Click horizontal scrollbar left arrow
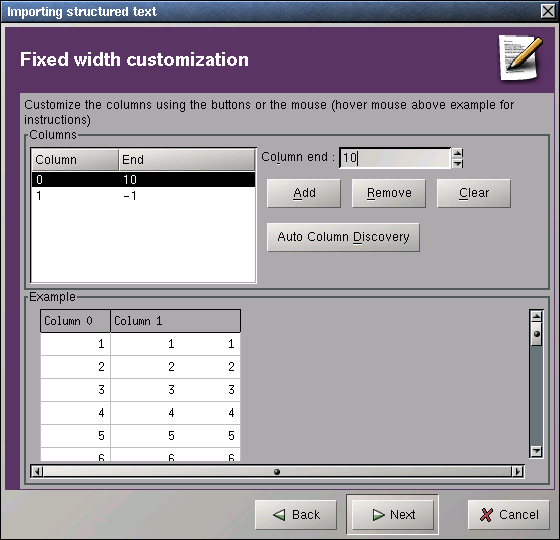The image size is (560, 540). pos(37,472)
